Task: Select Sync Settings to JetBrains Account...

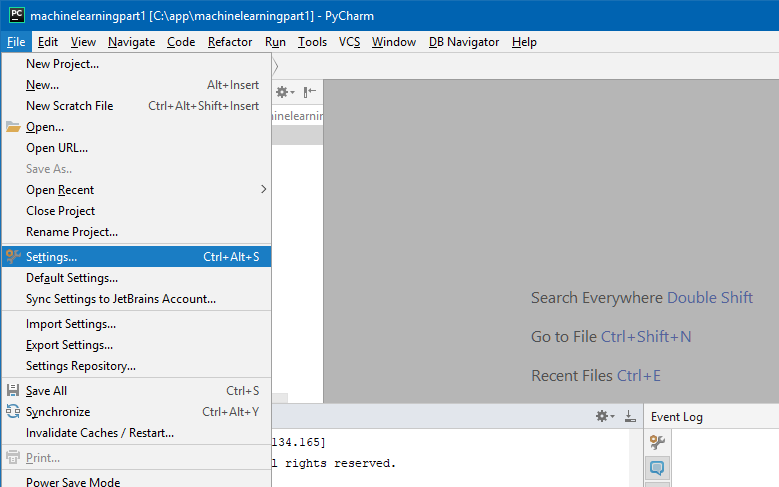Action: (x=137, y=299)
